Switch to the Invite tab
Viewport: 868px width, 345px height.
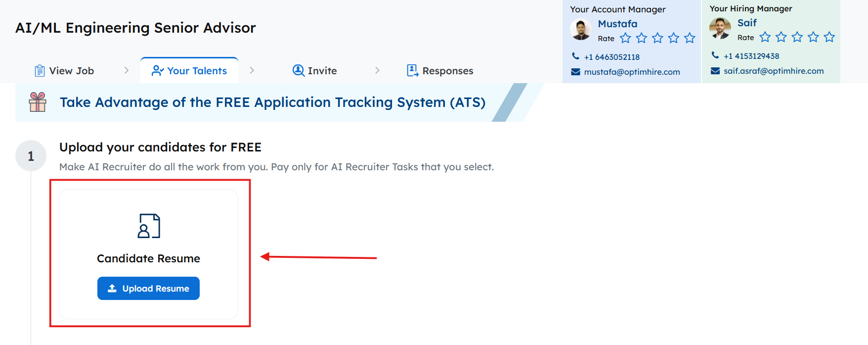pyautogui.click(x=314, y=71)
